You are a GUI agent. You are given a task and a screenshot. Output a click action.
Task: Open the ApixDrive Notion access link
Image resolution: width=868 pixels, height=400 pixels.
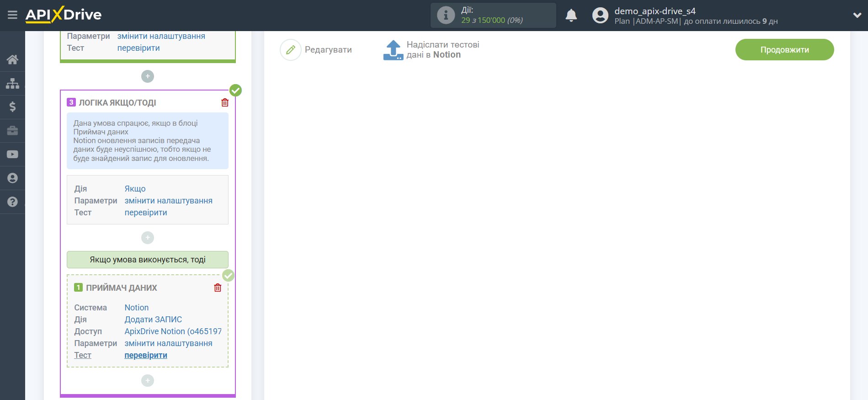[173, 331]
